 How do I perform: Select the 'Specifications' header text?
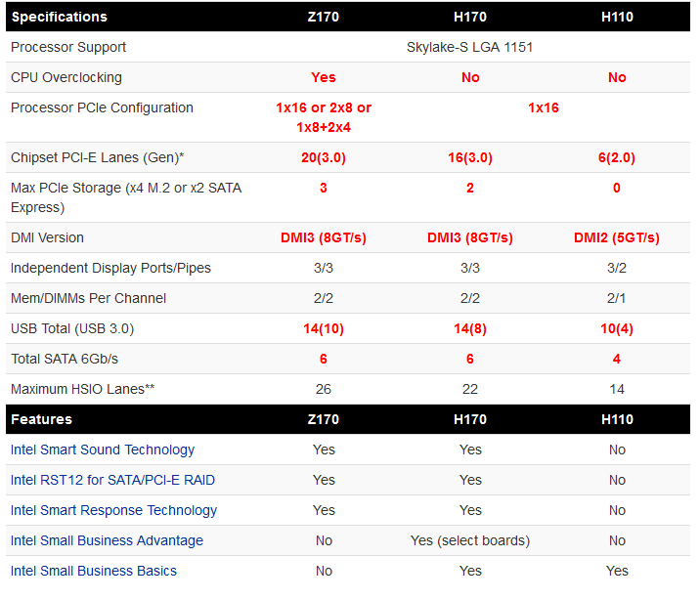(x=60, y=17)
